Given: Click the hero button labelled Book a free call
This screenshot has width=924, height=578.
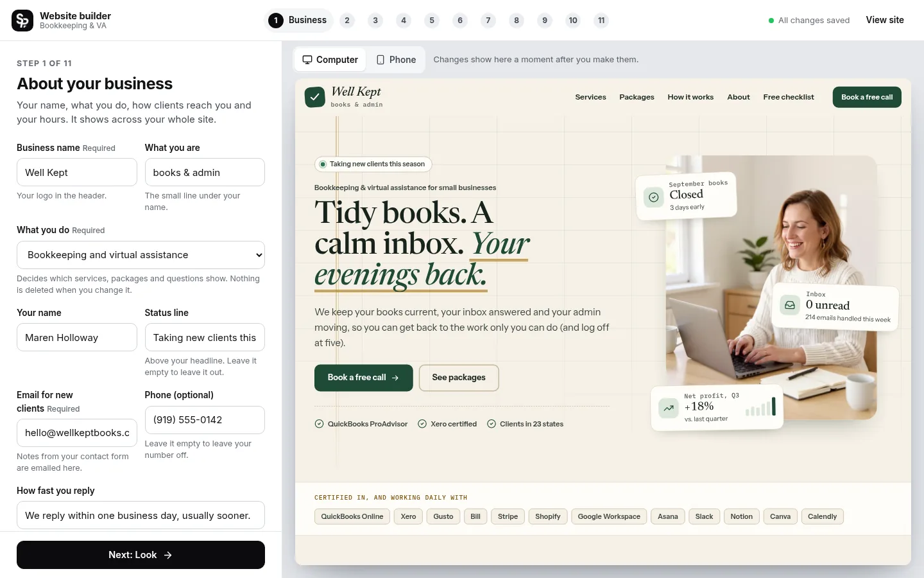Looking at the screenshot, I should [x=363, y=378].
